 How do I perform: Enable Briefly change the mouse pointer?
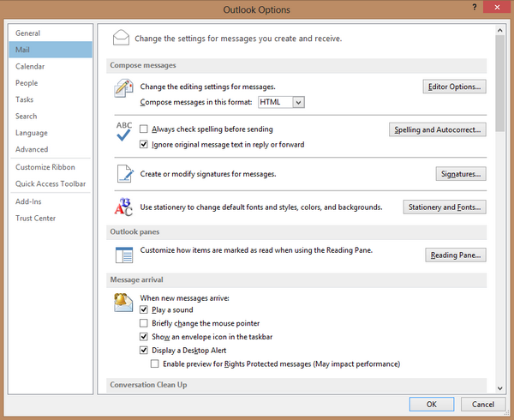(x=144, y=323)
